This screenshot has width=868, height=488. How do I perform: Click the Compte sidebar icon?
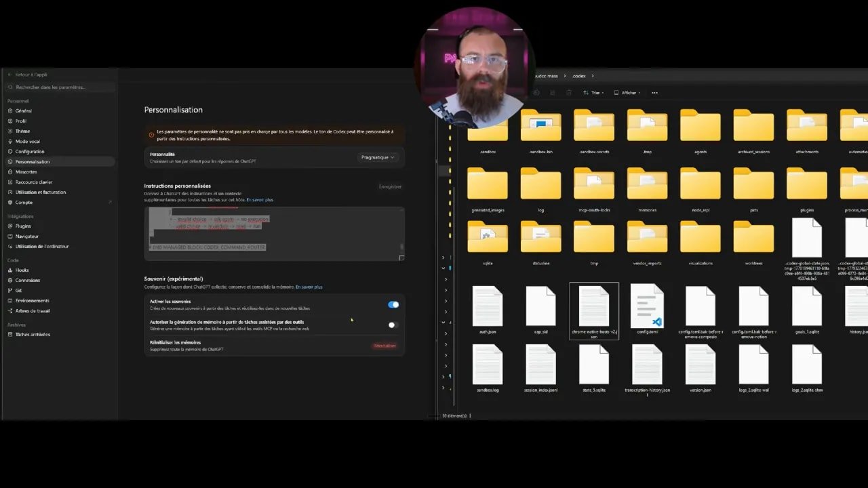coord(10,202)
